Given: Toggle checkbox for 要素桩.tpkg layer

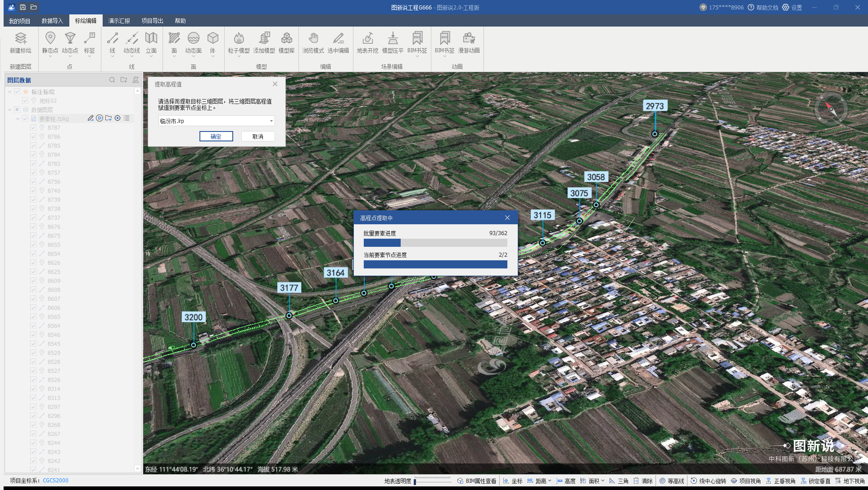Looking at the screenshot, I should pos(25,118).
